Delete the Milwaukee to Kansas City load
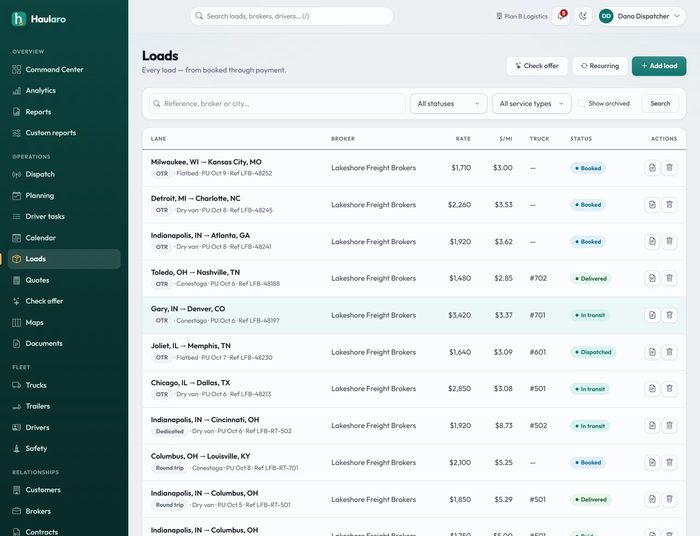This screenshot has height=536, width=700. coord(669,168)
